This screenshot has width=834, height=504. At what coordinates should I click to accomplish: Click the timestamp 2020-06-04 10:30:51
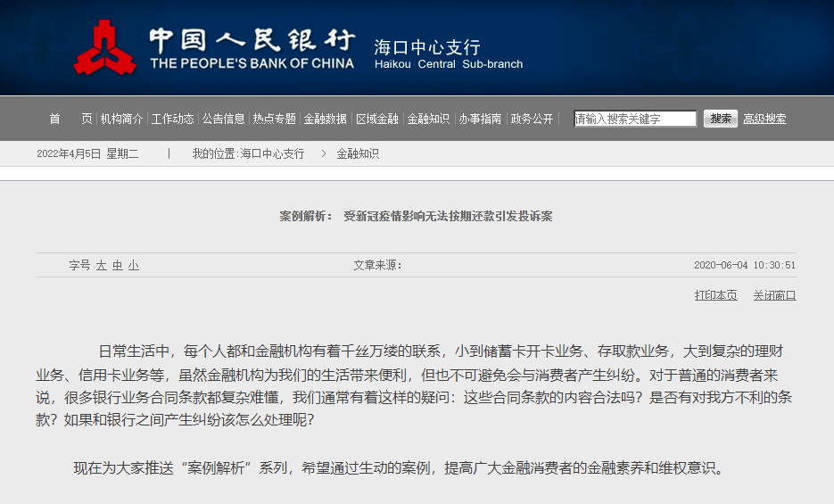point(745,265)
